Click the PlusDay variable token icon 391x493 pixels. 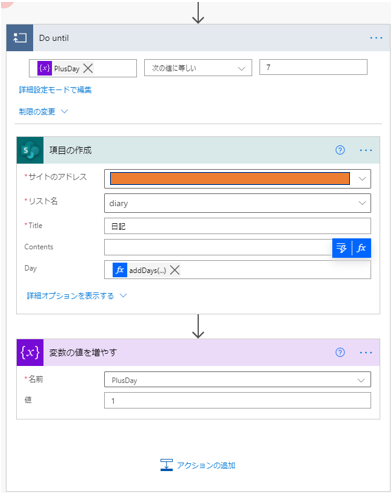tap(44, 68)
